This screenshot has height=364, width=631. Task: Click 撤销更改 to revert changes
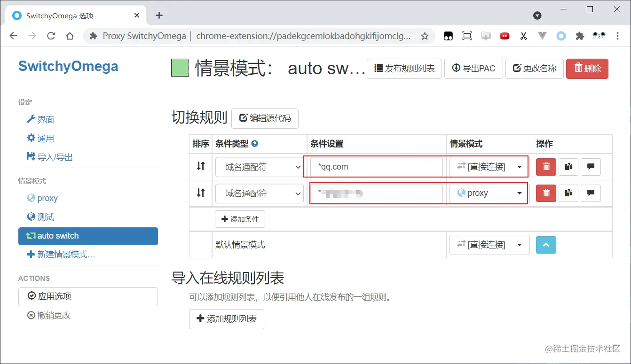click(x=49, y=316)
